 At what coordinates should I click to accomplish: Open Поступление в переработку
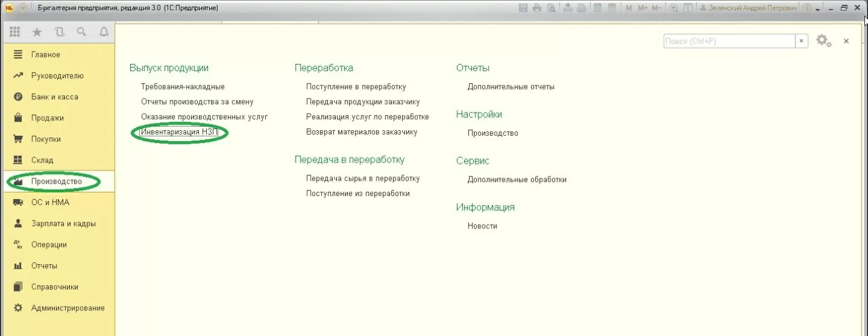click(356, 86)
